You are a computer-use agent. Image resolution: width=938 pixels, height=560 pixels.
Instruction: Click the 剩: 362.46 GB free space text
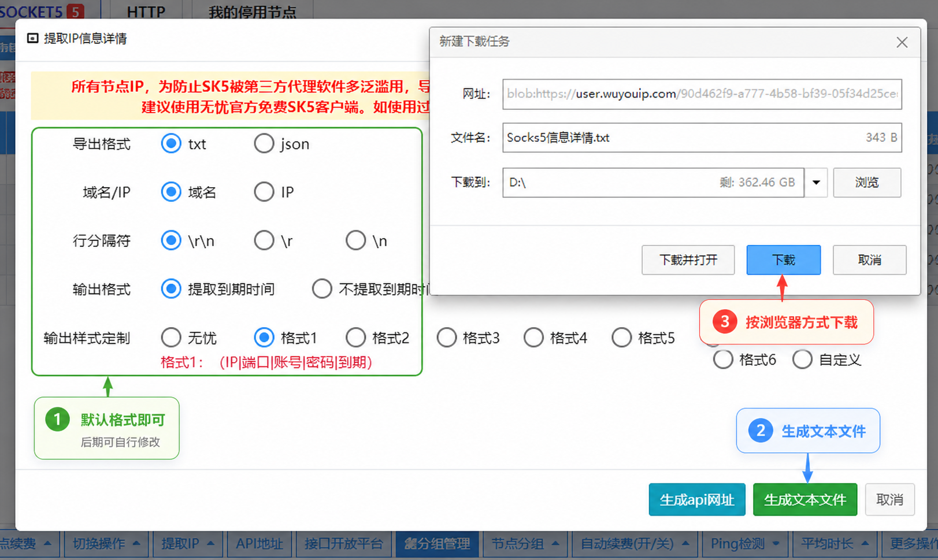[x=757, y=183]
